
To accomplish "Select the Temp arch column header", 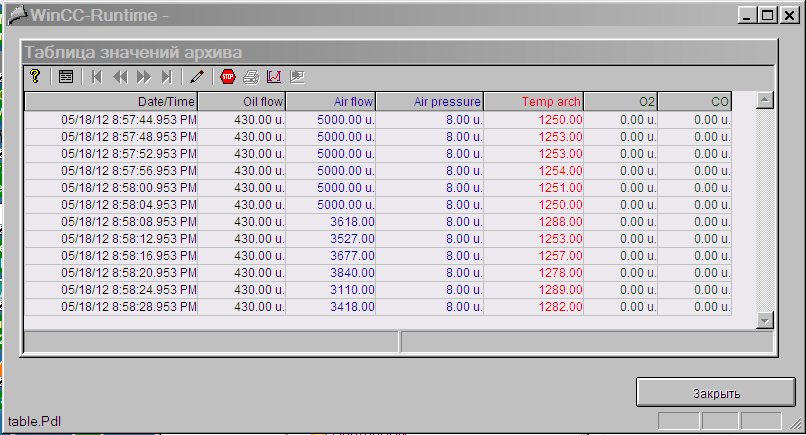I will coord(534,102).
